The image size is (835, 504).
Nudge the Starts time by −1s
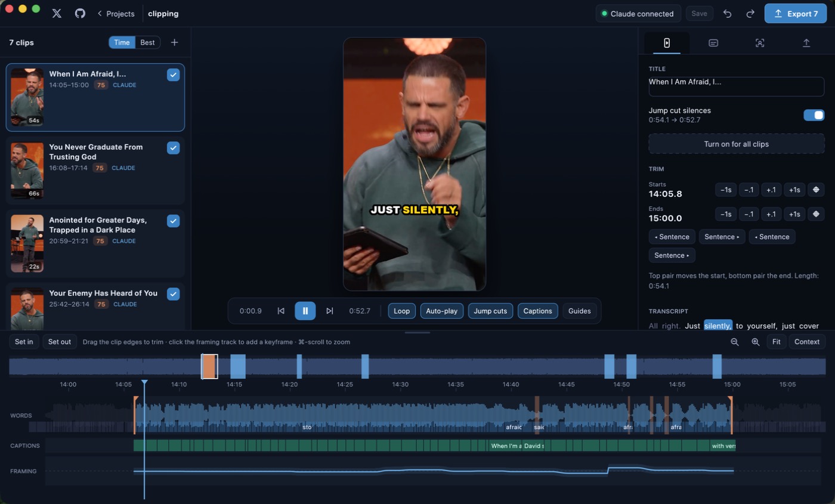click(726, 190)
